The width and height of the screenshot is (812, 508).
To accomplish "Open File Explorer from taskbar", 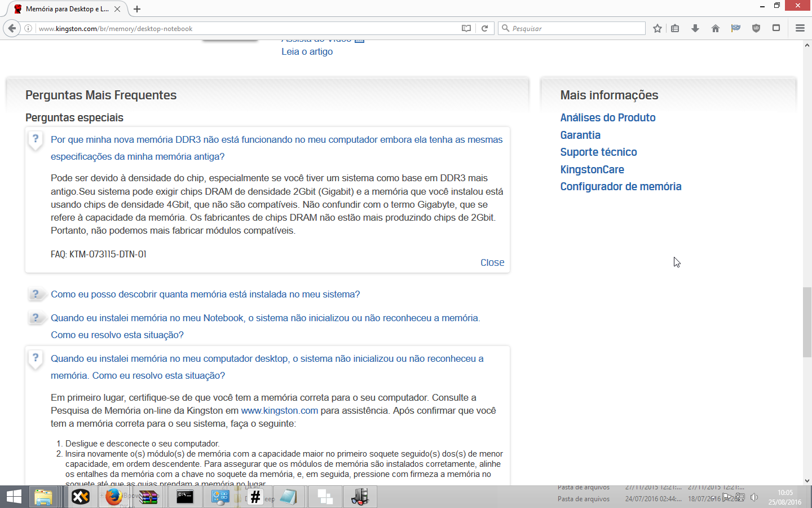I will (x=43, y=497).
